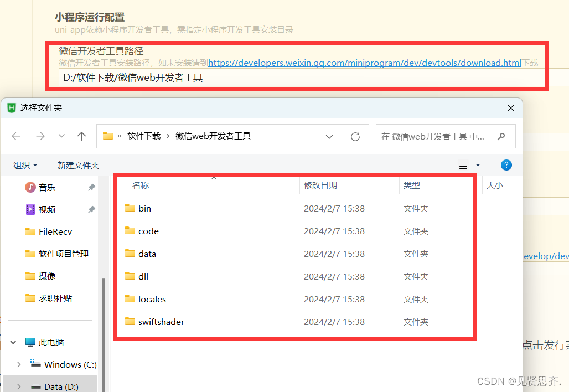Image resolution: width=569 pixels, height=392 pixels.
Task: Expand Windows (C:) drive node
Action: click(x=19, y=364)
